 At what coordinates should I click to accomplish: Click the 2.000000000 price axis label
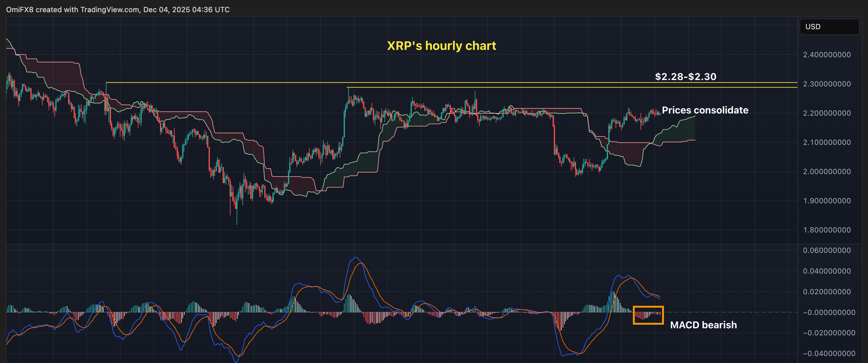827,172
